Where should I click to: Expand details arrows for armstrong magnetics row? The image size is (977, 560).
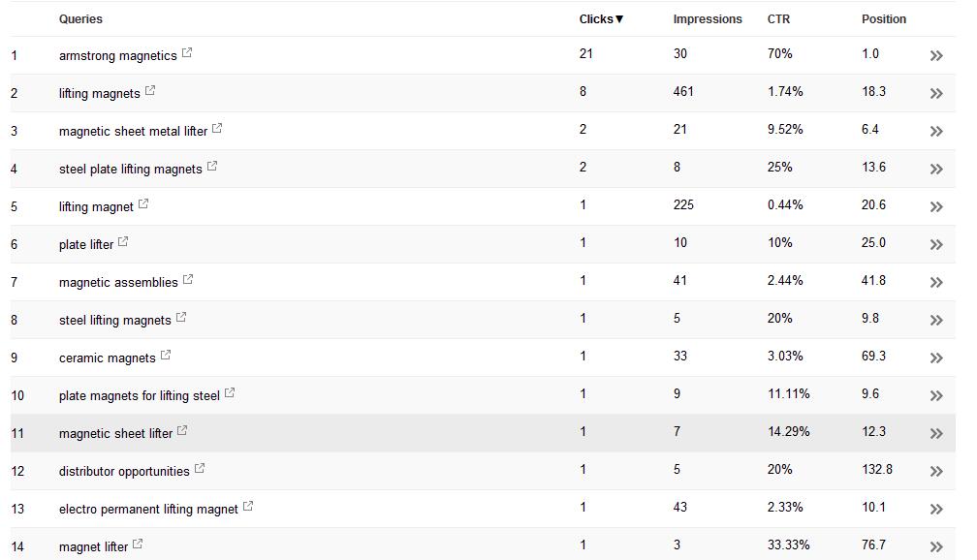[936, 56]
